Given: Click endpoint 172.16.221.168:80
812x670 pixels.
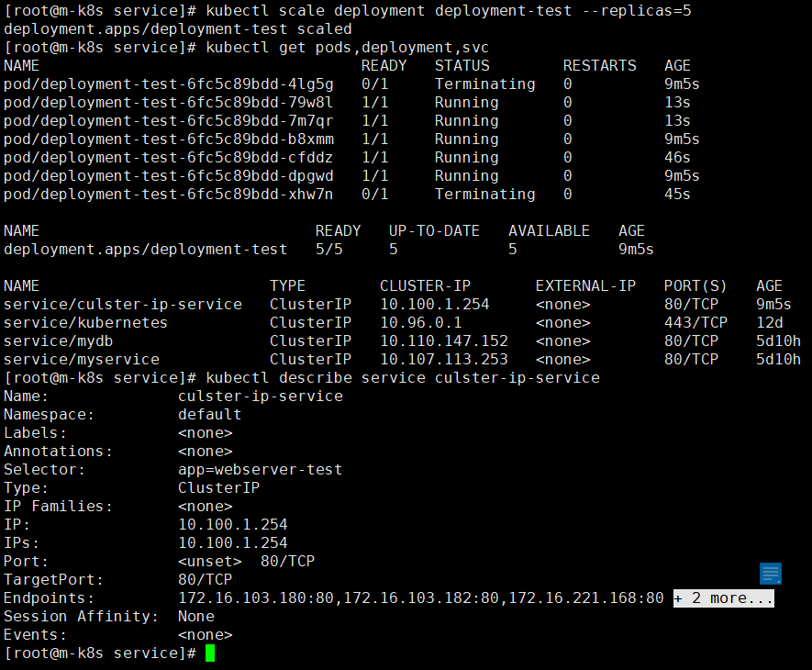Looking at the screenshot, I should click(x=586, y=598).
